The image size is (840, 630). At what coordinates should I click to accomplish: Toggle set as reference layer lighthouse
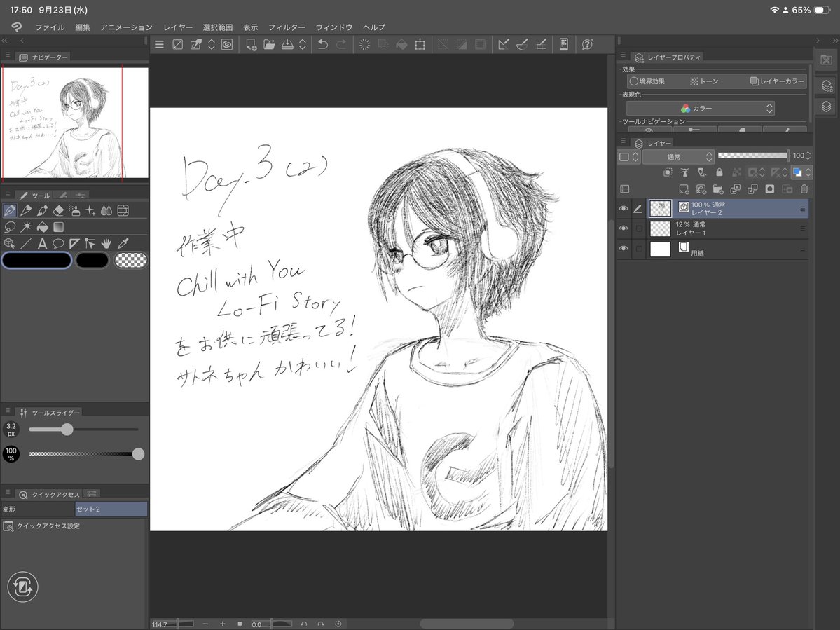pyautogui.click(x=684, y=172)
